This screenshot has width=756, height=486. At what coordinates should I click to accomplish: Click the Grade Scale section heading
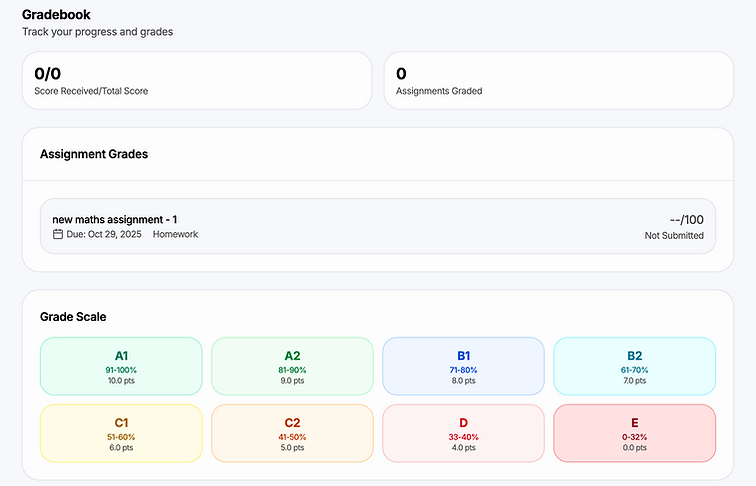pyautogui.click(x=73, y=316)
